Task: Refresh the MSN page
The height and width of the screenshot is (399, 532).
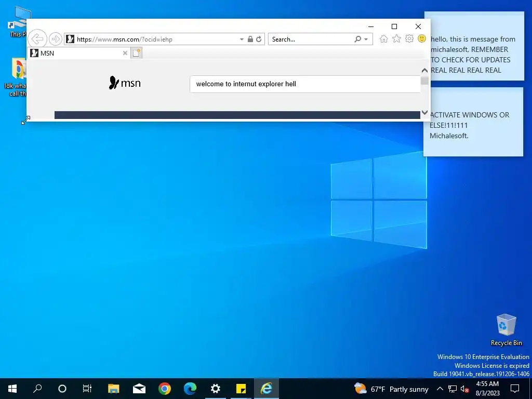Action: click(x=259, y=39)
